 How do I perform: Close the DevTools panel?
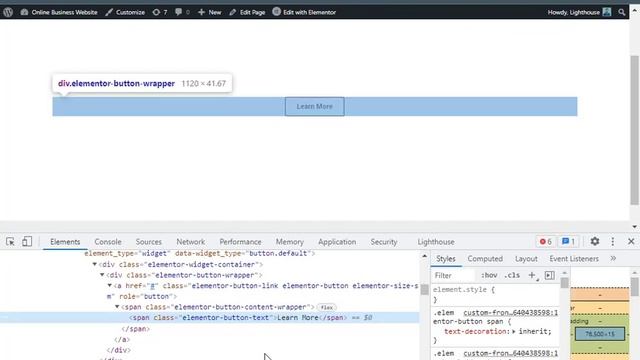tap(631, 242)
